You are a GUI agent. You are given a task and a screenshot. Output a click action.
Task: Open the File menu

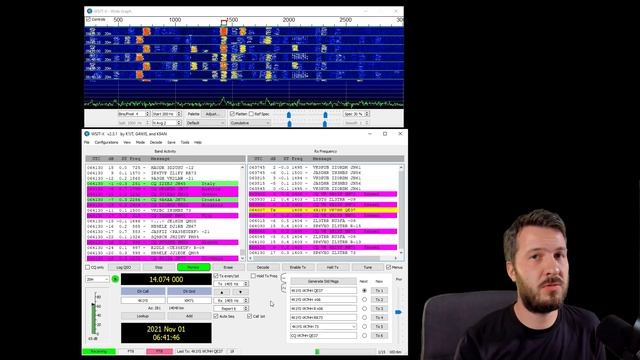point(87,142)
